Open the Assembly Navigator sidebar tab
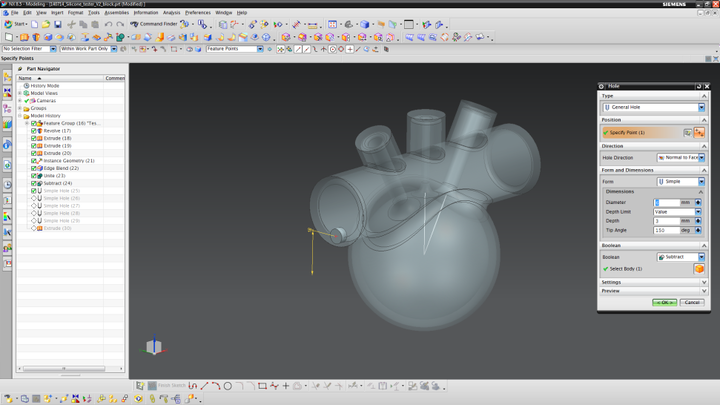 click(x=7, y=78)
